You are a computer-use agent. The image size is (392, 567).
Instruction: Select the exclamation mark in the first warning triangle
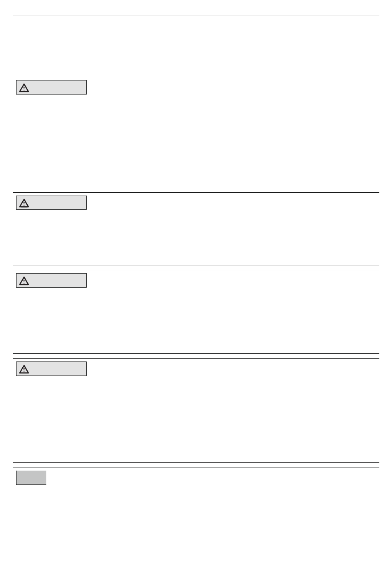[x=24, y=88]
